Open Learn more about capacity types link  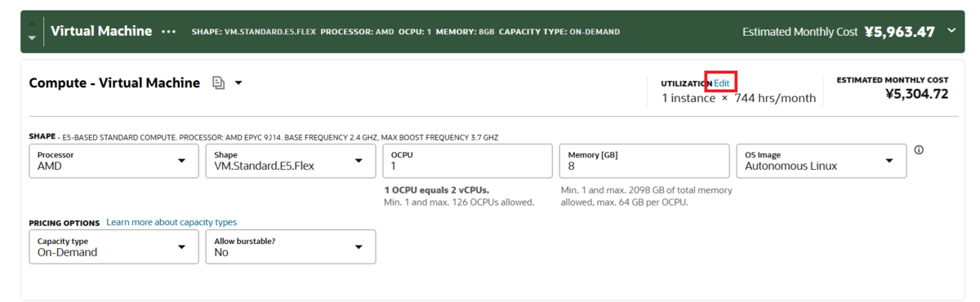(x=171, y=222)
